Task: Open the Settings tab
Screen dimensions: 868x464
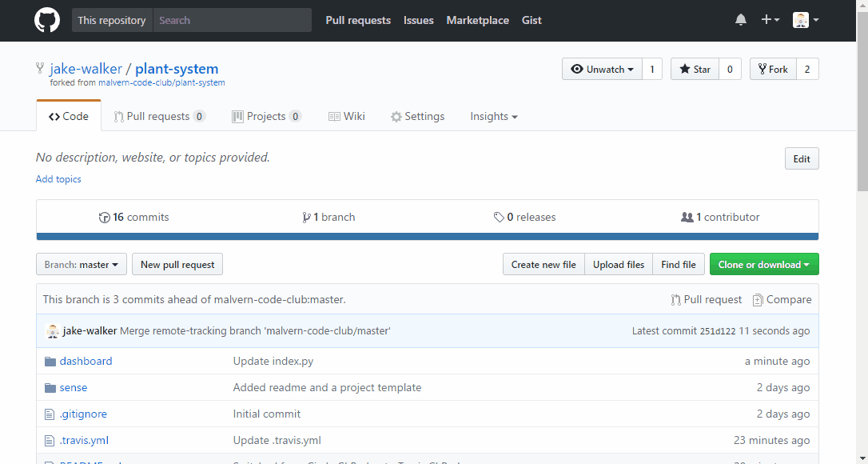Action: tap(417, 117)
